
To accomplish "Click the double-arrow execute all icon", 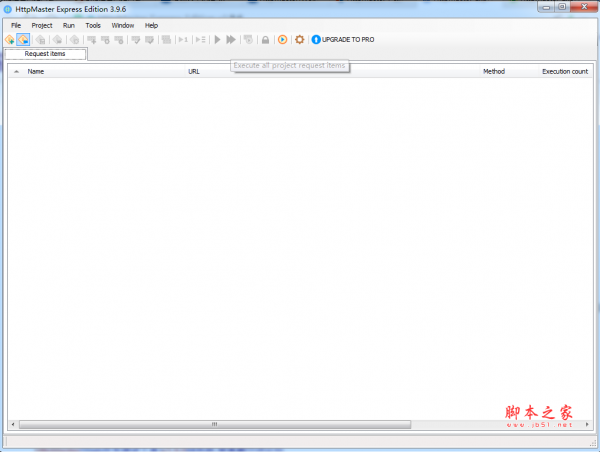I will click(231, 39).
